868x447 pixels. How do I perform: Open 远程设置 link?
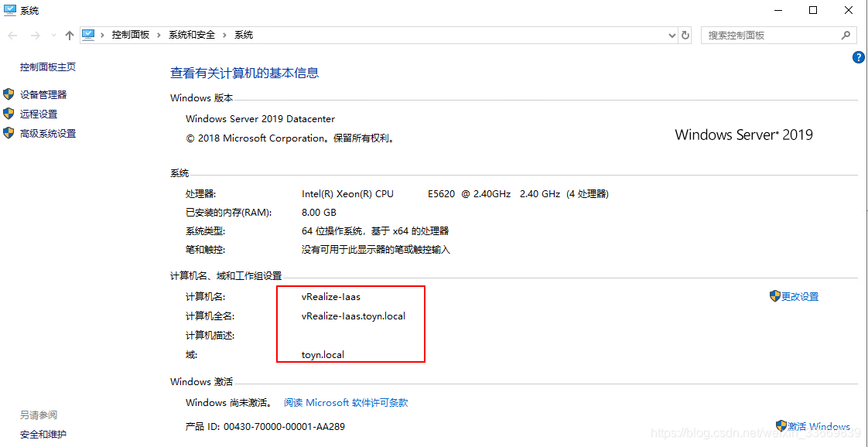tap(39, 114)
